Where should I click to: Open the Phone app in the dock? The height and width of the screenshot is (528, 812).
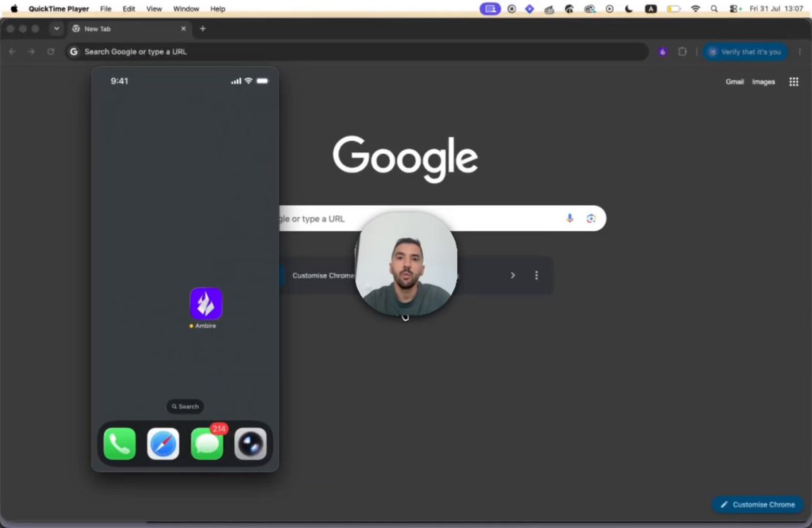[120, 444]
